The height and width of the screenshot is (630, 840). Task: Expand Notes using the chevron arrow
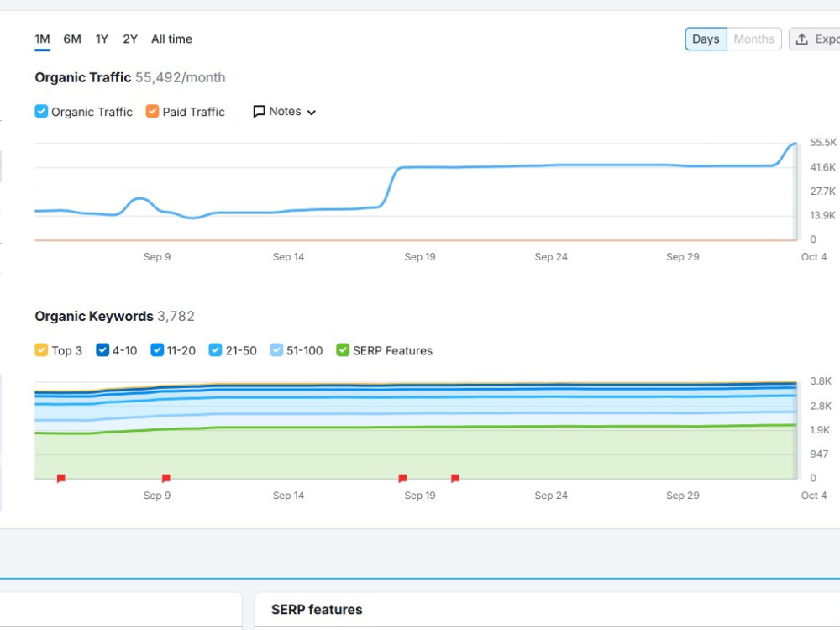click(312, 112)
